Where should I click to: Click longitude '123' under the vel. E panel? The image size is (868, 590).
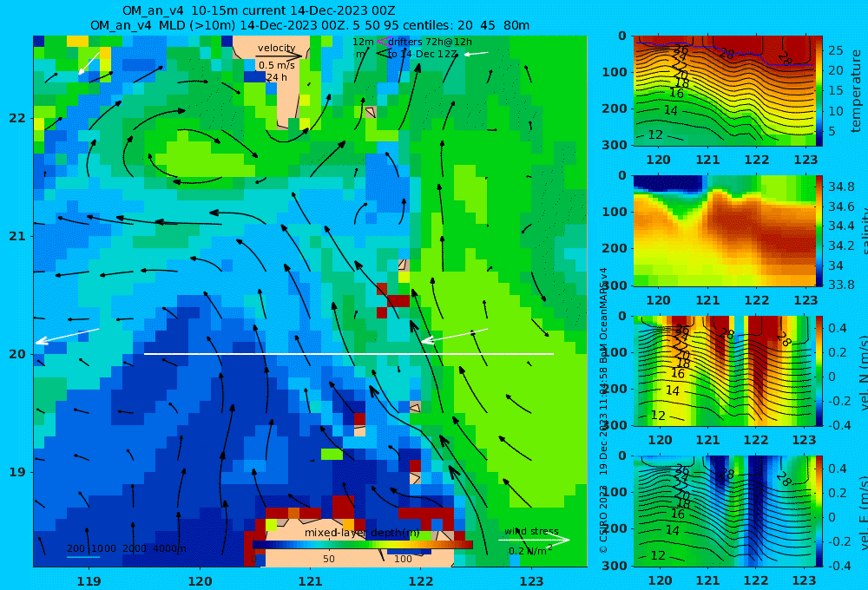click(805, 580)
